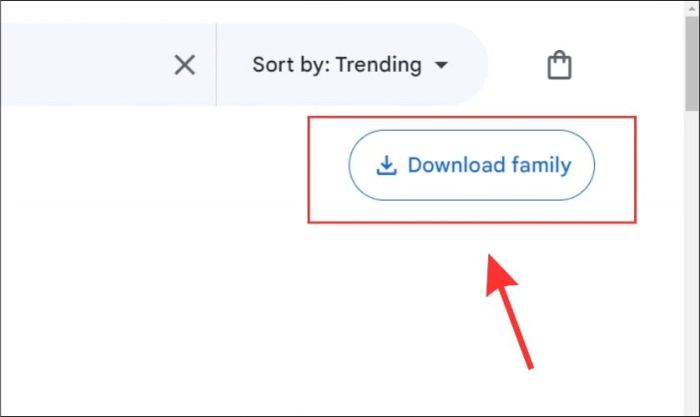Image resolution: width=700 pixels, height=417 pixels.
Task: Click the scrollbar up arrow
Action: (x=692, y=8)
